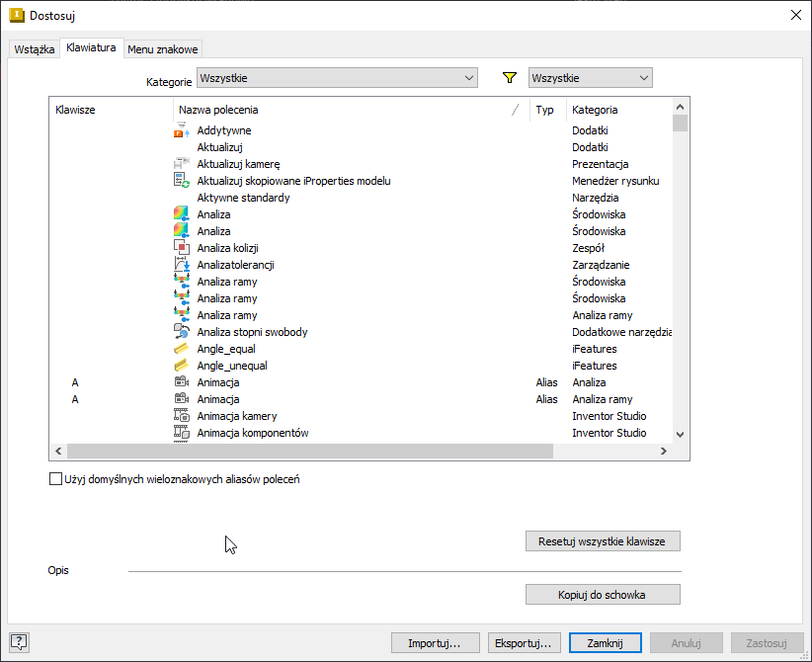Viewport: 812px width, 662px height.
Task: Click Resetuj wszystkie klawisze button
Action: pyautogui.click(x=603, y=541)
